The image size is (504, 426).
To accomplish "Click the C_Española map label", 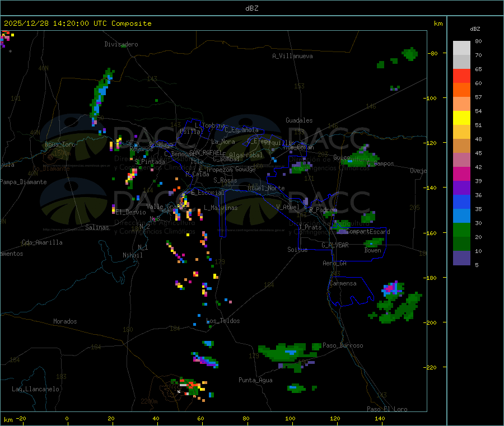I will click(242, 130).
